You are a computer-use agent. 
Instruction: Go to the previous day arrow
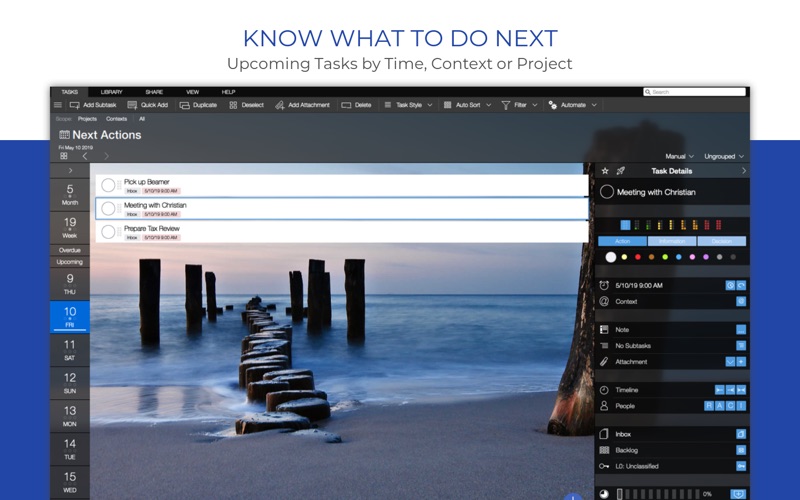[85, 156]
